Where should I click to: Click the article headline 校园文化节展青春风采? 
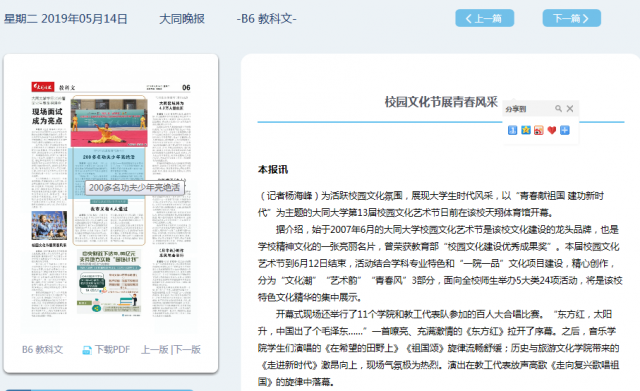441,102
